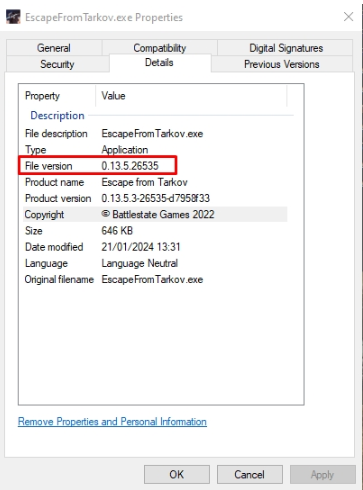Click the Details tab
Image resolution: width=363 pixels, height=490 pixels.
159,62
